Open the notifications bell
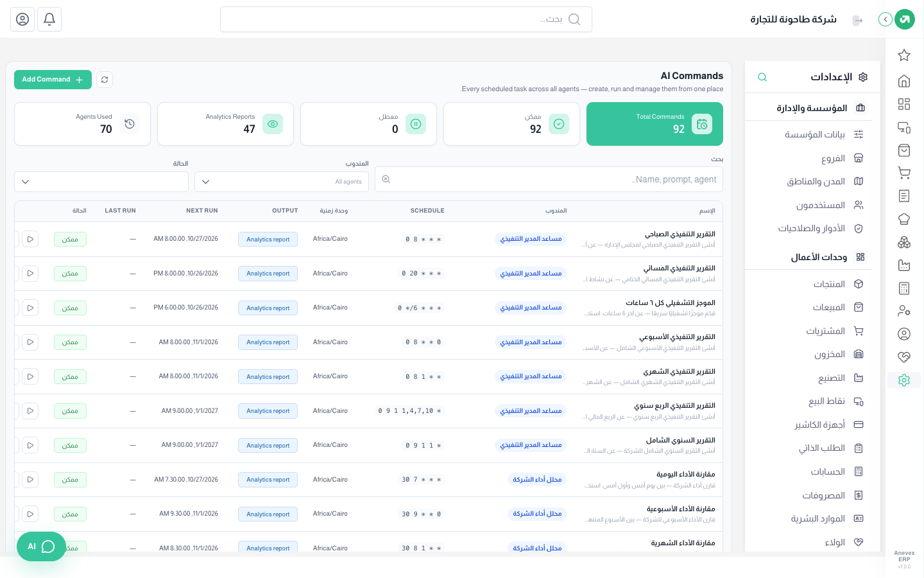The image size is (924, 578). [x=49, y=19]
